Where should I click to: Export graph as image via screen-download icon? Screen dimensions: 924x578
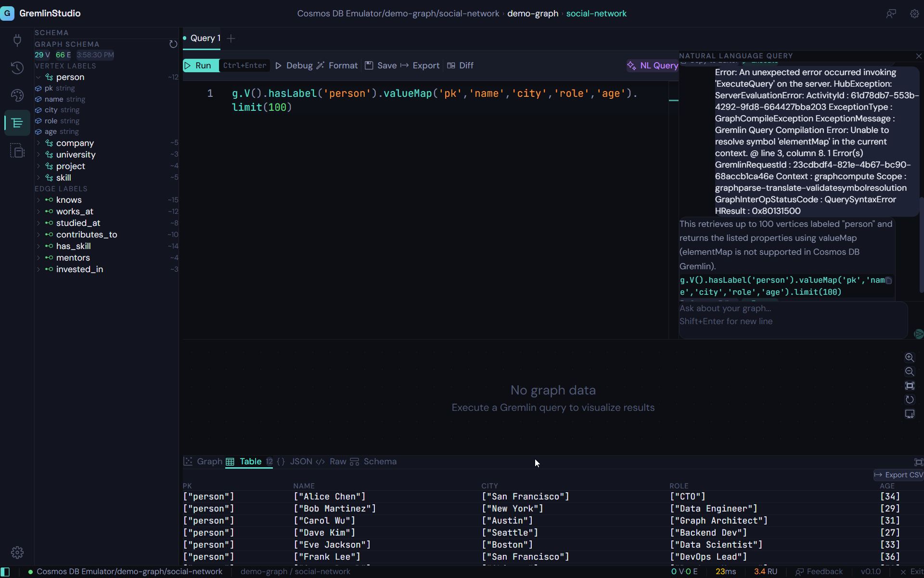910,414
